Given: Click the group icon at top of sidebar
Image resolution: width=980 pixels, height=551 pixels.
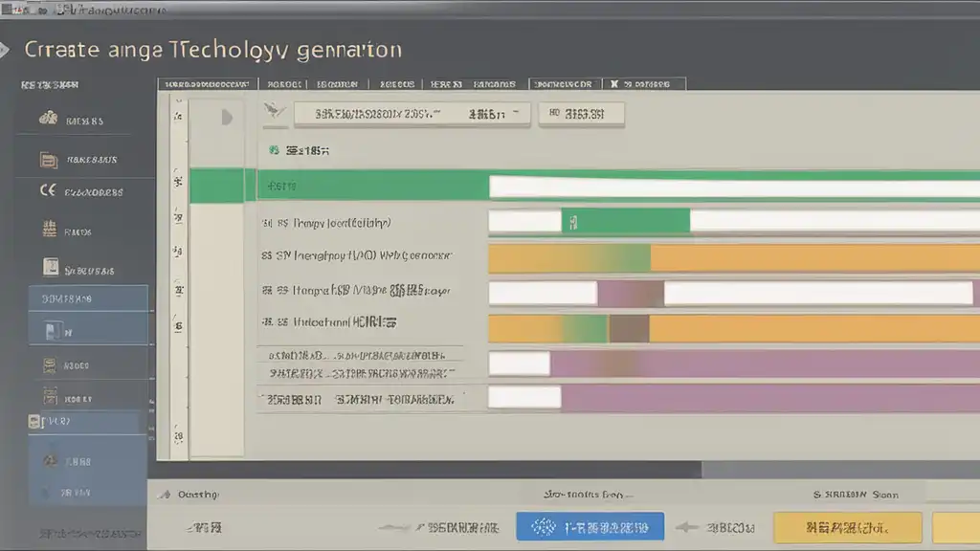Looking at the screenshot, I should coord(47,121).
